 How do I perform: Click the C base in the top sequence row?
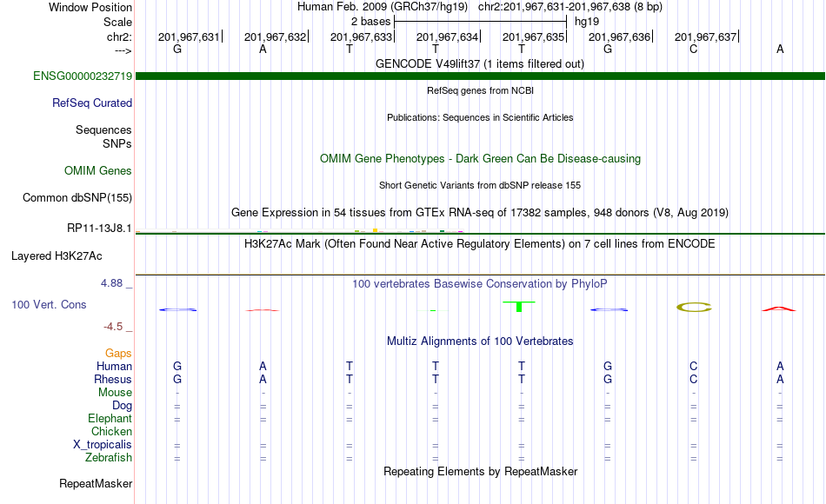693,49
